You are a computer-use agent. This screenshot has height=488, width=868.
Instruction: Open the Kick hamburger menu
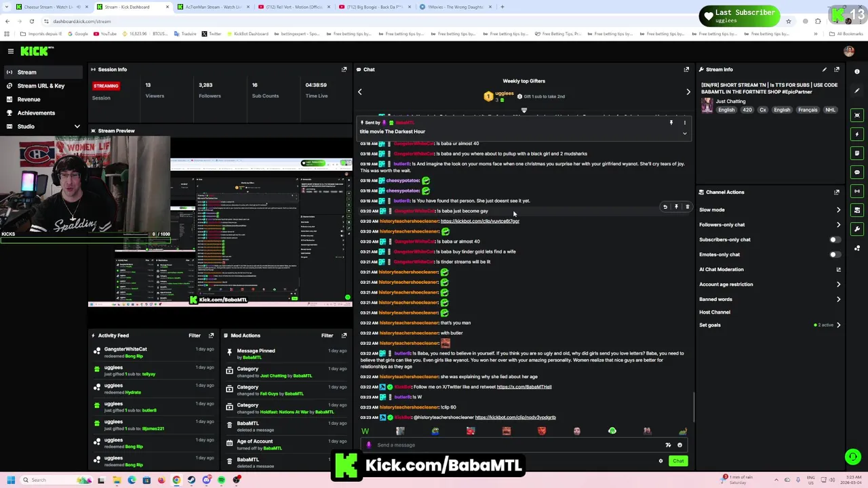coord(10,51)
